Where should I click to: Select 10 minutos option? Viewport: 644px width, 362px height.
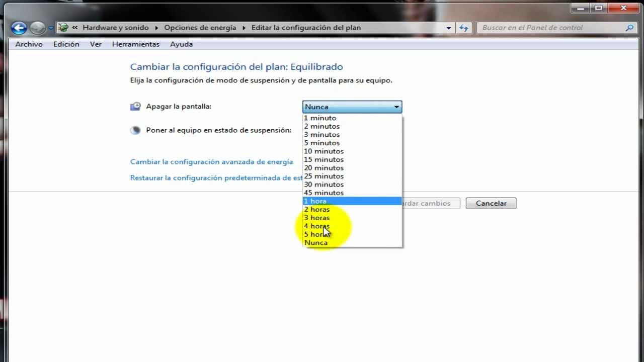click(352, 151)
